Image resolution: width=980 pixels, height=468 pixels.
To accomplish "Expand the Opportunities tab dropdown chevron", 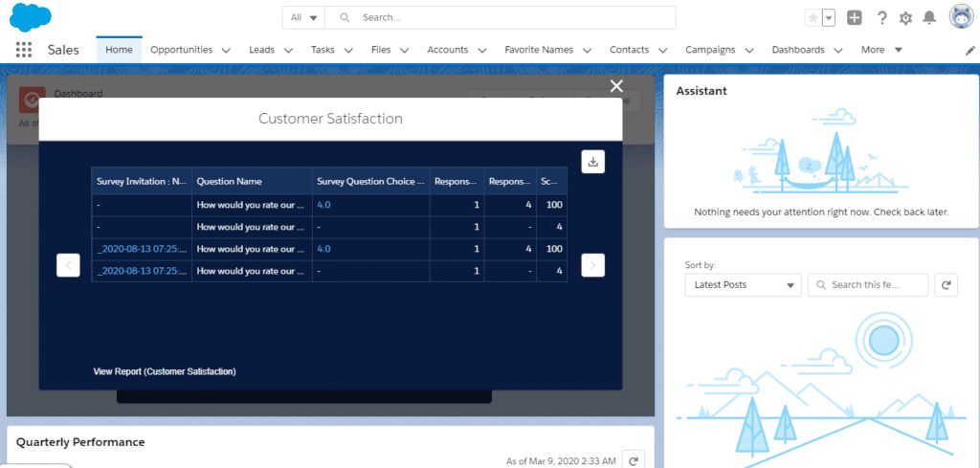I will tap(227, 50).
